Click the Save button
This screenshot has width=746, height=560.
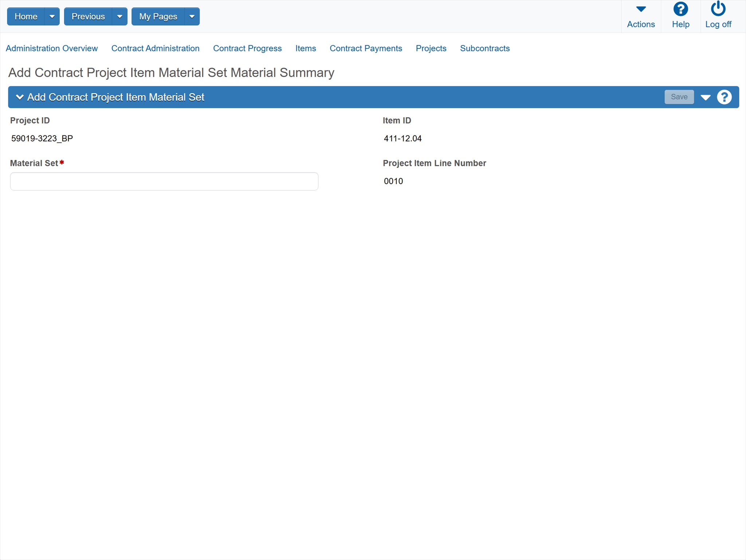click(x=679, y=97)
